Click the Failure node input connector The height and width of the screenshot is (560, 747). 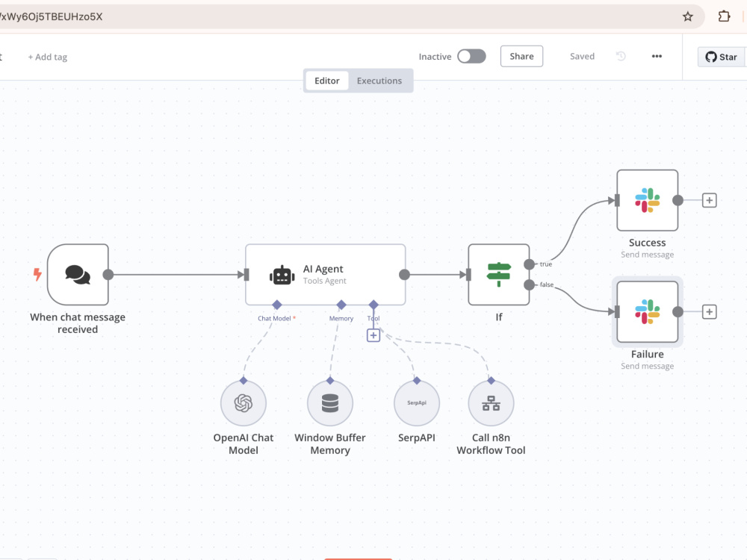[x=617, y=312]
